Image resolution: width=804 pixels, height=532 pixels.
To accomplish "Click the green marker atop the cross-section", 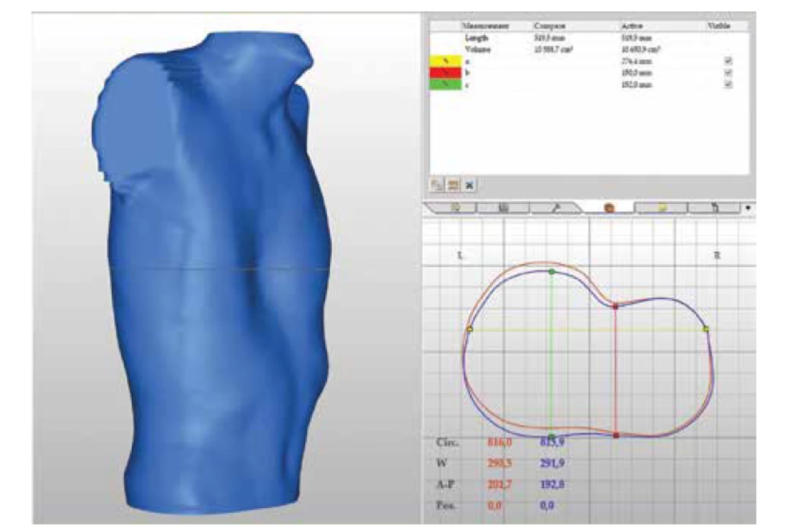I will click(x=551, y=271).
